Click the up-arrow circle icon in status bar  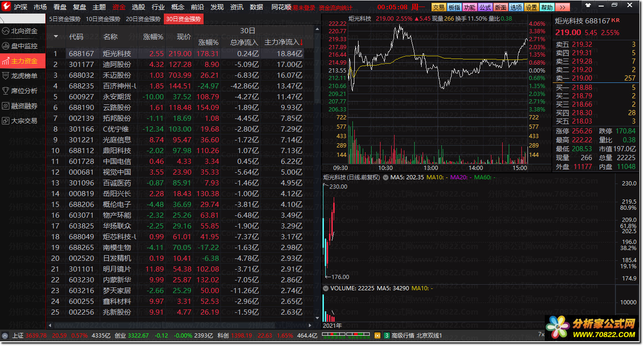click(5, 336)
